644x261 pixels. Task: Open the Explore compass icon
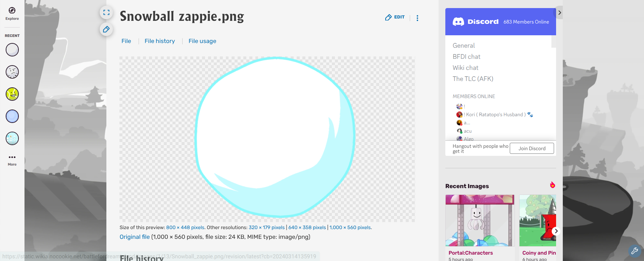(12, 13)
